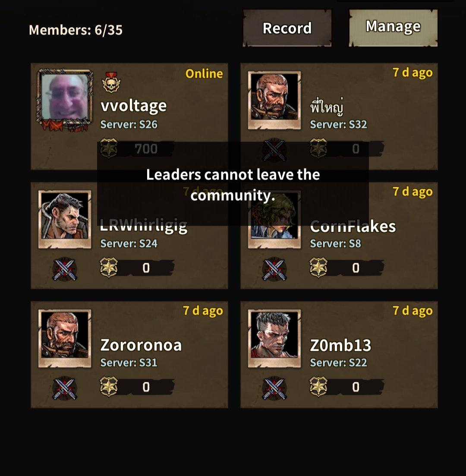Screen dimensions: 466x476
Task: Open Zororonoa's portrait avatar
Action: coord(65,338)
